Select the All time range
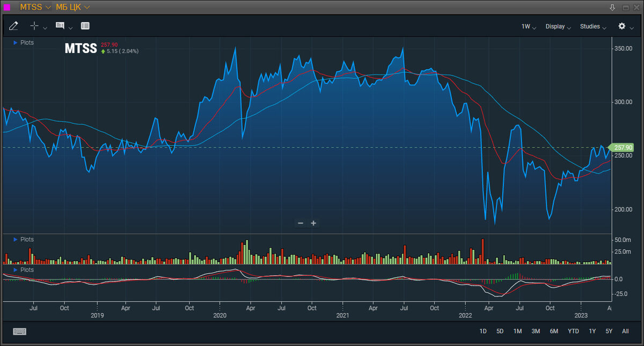This screenshot has height=346, width=644. pyautogui.click(x=625, y=331)
